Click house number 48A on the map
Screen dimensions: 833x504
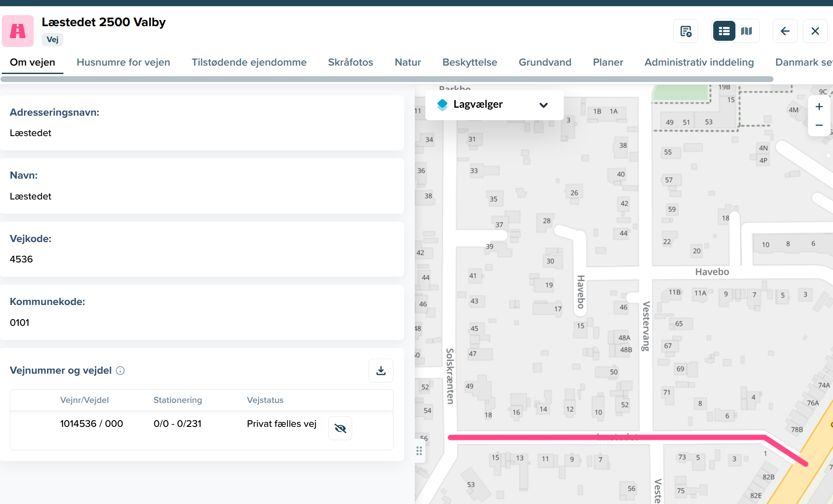(624, 338)
